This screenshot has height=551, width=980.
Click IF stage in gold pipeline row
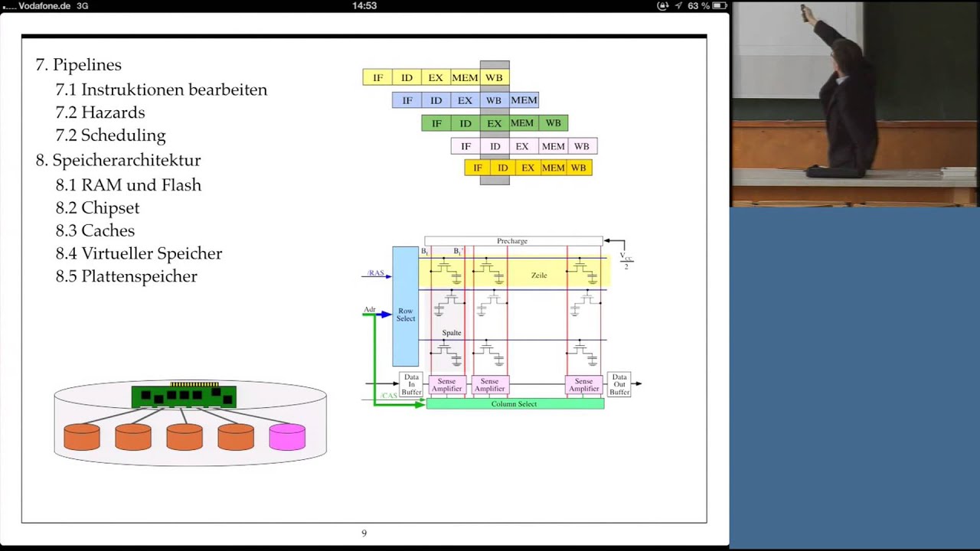click(x=478, y=168)
